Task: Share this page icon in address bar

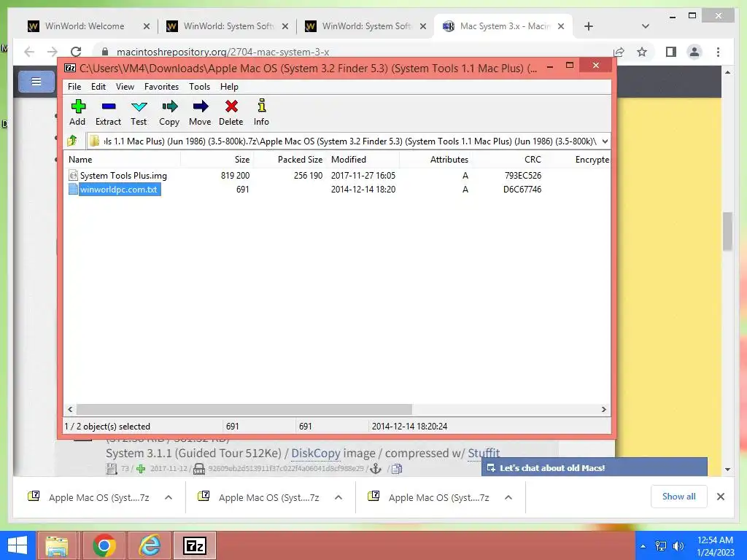Action: (619, 52)
